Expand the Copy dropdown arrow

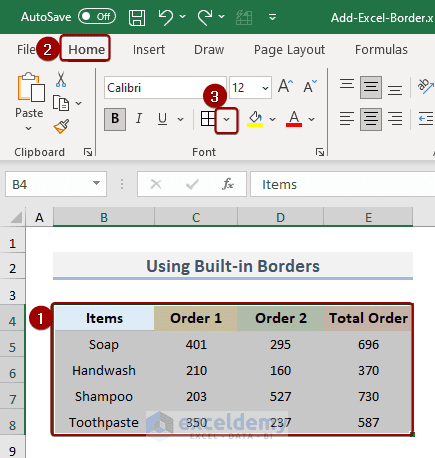[x=79, y=103]
